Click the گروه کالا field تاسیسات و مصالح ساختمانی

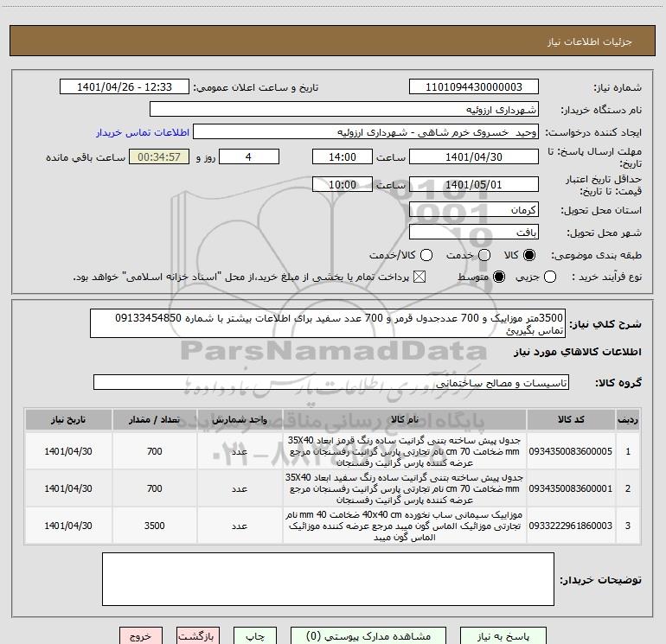click(331, 382)
